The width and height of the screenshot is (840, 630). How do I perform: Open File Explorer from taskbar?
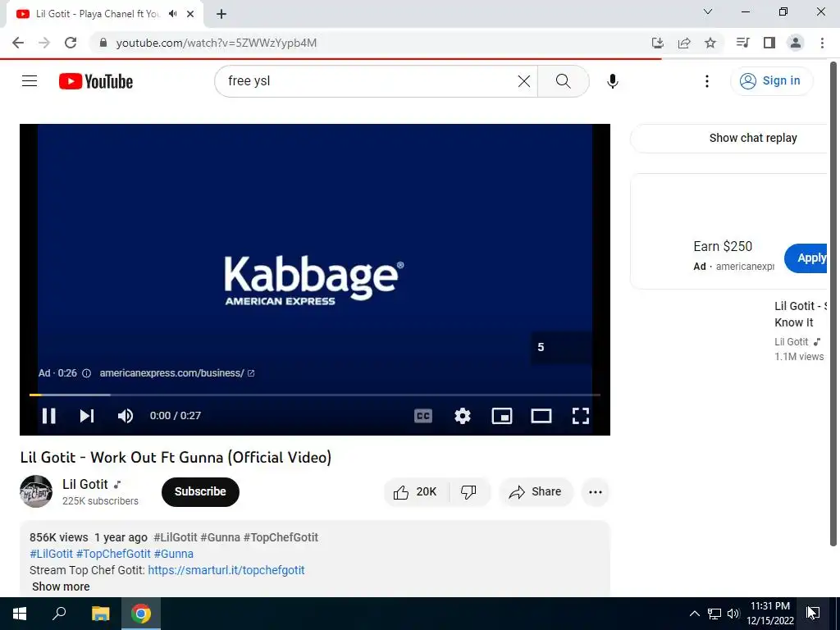coord(100,614)
